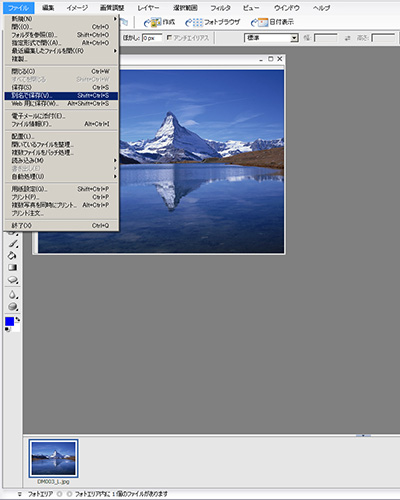
Task: Choose 終了(X) Ctrl+Q menu item
Action: (x=61, y=226)
